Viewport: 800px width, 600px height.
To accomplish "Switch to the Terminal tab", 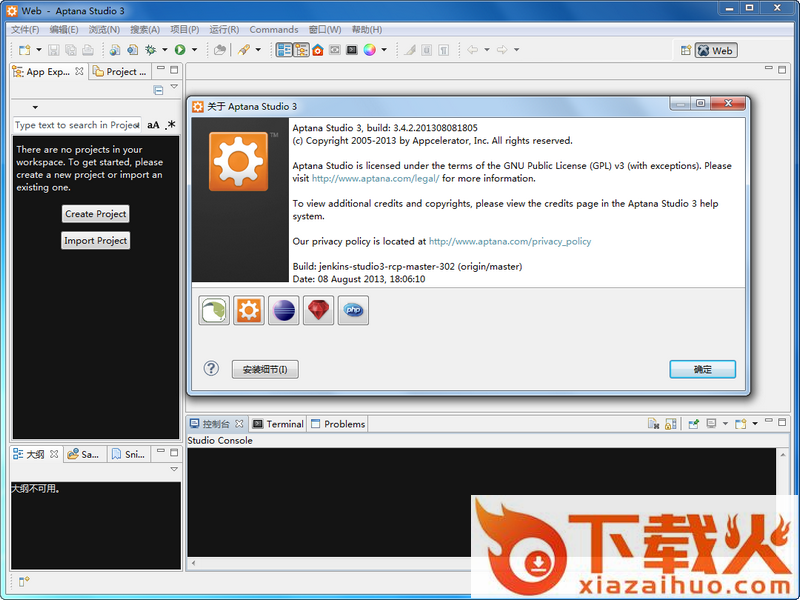I will pos(278,424).
